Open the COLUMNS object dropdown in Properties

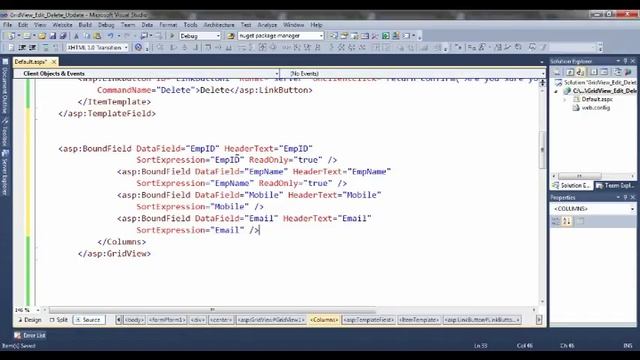click(593, 209)
